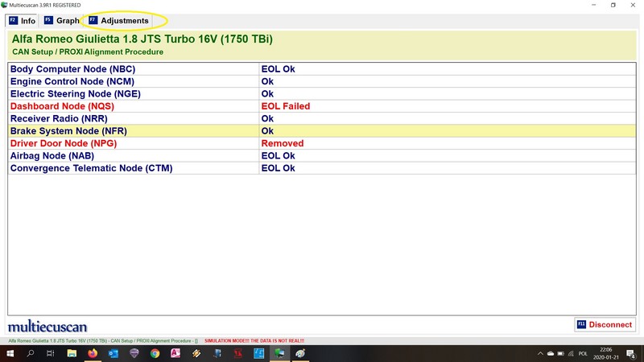Open Task View on the taskbar
The image size is (644, 362).
click(x=50, y=353)
